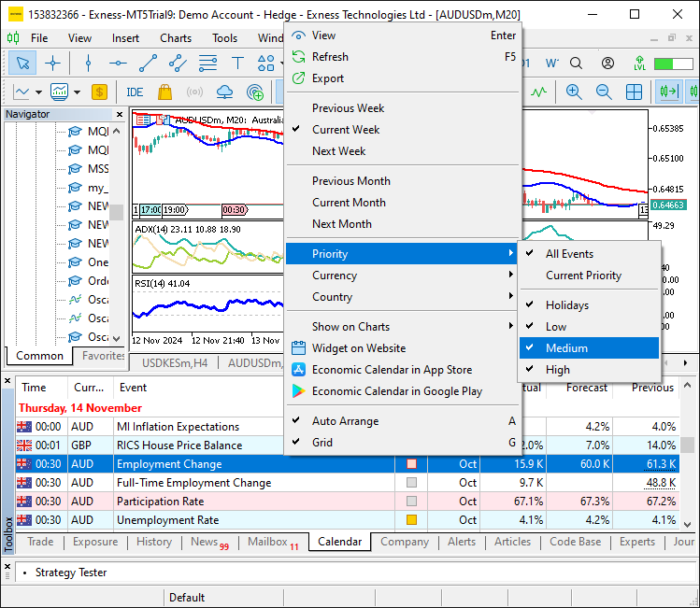Switch to the History tab

click(154, 542)
